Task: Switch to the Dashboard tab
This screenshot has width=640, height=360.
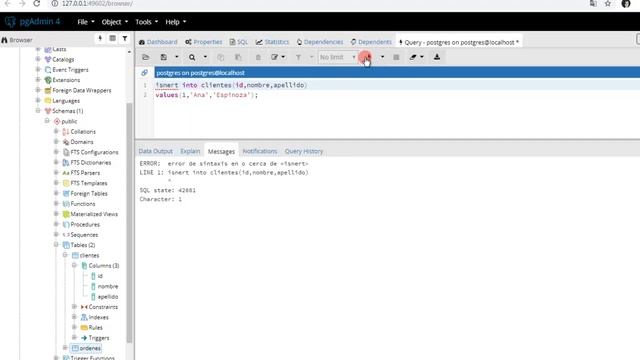Action: coord(158,42)
